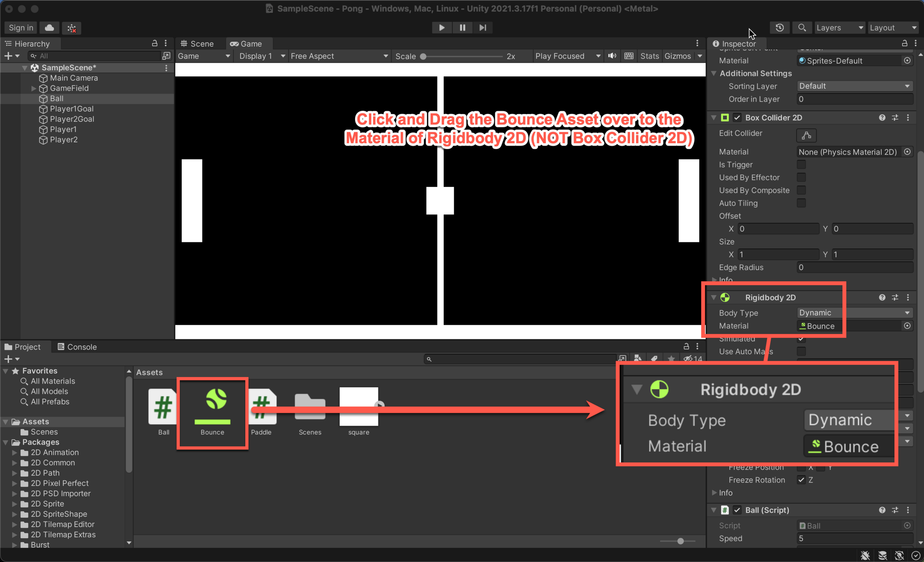The image size is (924, 562).
Task: Switch to the Console tab
Action: click(77, 347)
